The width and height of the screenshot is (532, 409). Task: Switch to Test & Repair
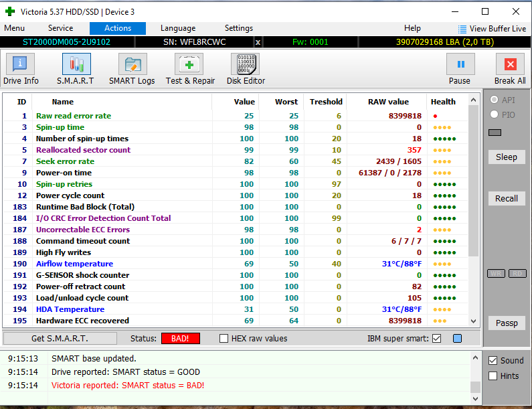190,69
